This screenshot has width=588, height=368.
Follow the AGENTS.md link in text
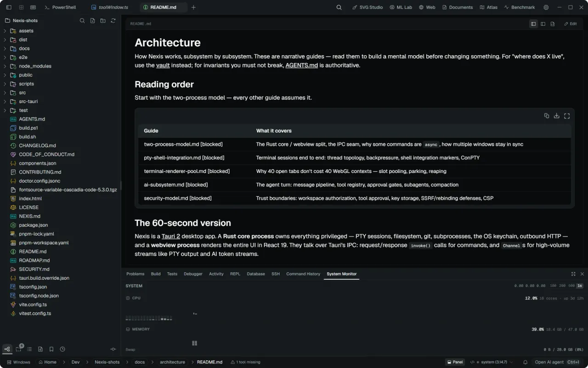[x=302, y=65]
